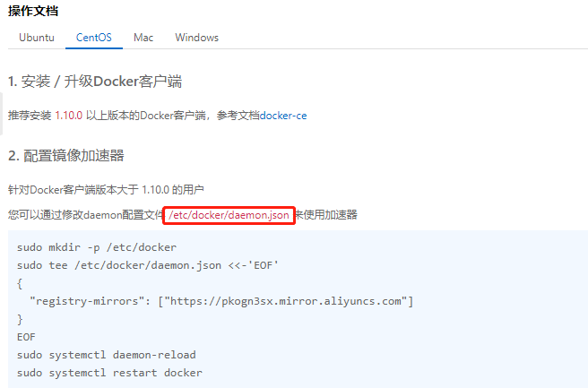Switch to the Ubuntu tab
The image size is (588, 388).
click(x=37, y=38)
